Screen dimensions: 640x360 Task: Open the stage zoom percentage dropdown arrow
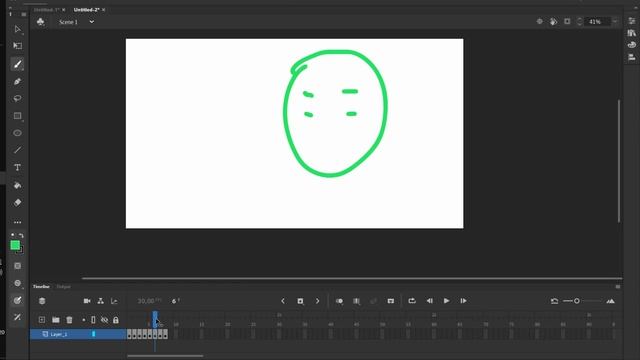(615, 22)
